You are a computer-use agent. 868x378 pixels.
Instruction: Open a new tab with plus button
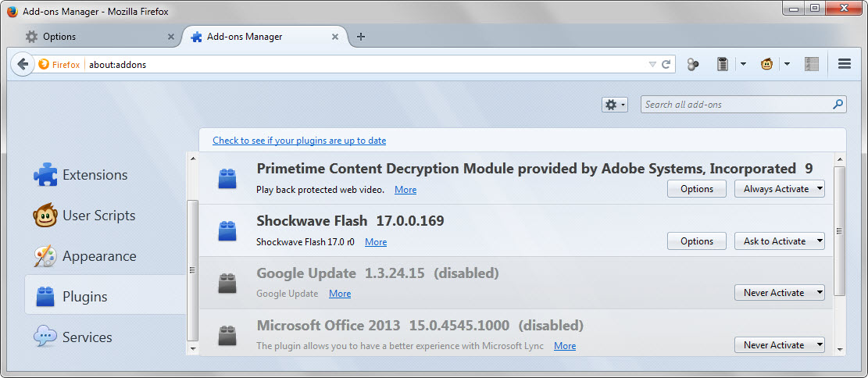pyautogui.click(x=361, y=37)
